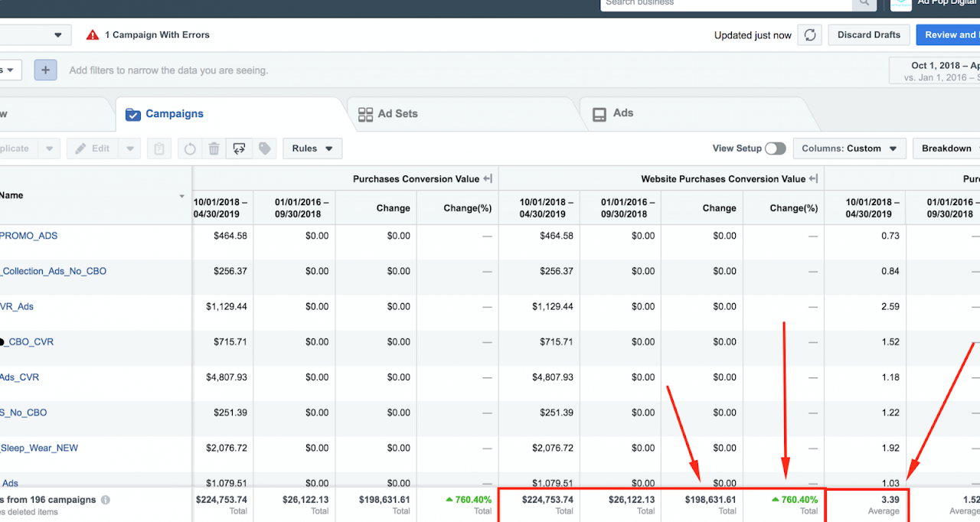Click the Discard Drafts button
Screen dimensions: 980x522
tap(869, 35)
